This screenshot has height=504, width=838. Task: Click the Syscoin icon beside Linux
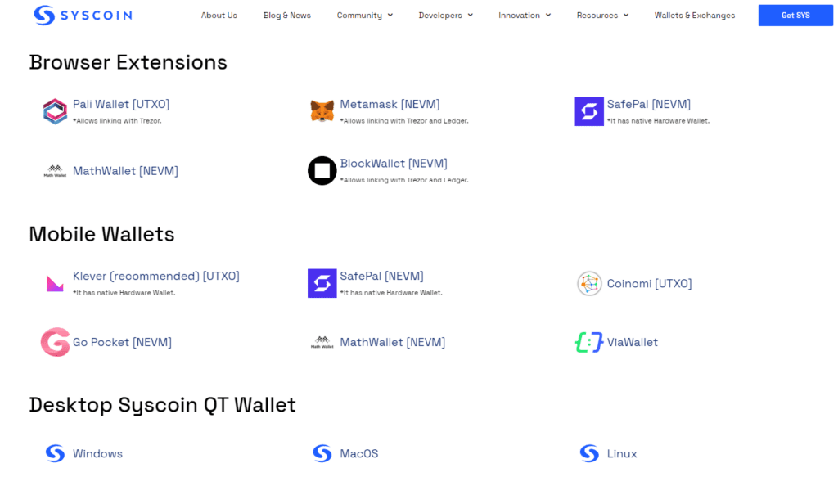(x=589, y=453)
